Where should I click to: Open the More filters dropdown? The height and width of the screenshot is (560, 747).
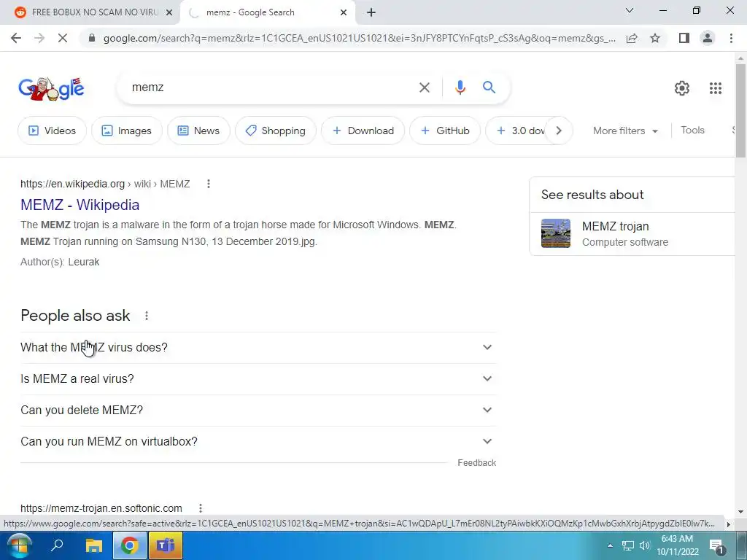coord(625,131)
